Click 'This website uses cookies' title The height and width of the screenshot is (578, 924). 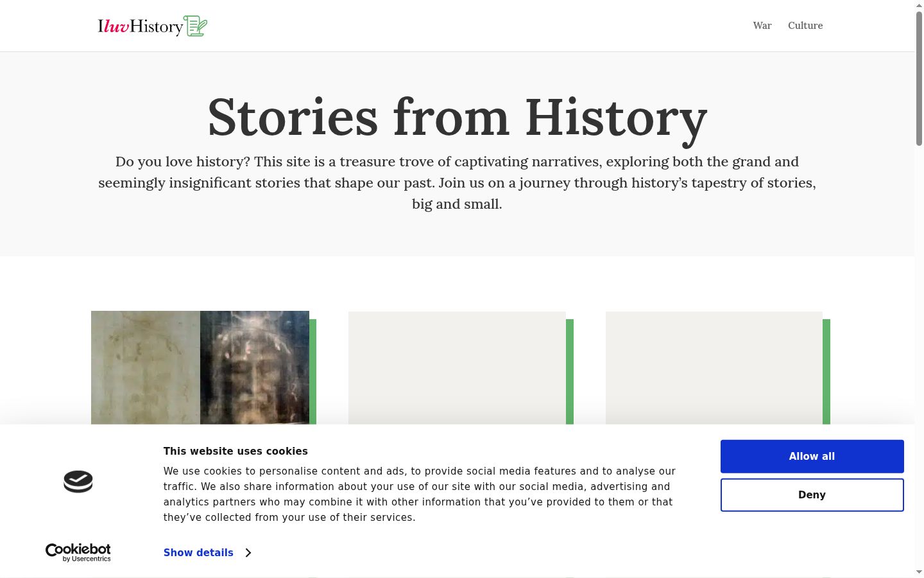tap(235, 451)
